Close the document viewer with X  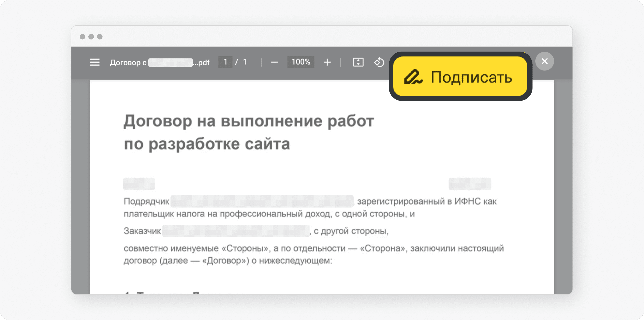(x=545, y=61)
